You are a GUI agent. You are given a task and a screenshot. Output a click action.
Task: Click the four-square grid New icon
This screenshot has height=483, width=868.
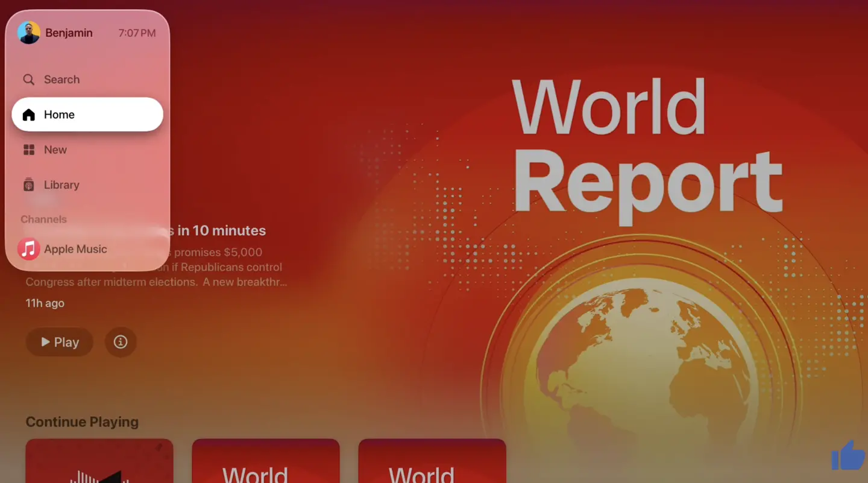[x=28, y=150]
